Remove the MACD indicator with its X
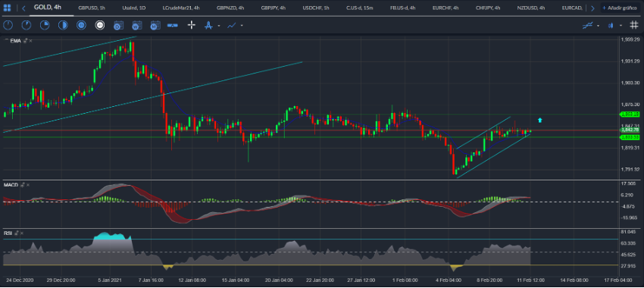This screenshot has width=644, height=288. (28, 185)
